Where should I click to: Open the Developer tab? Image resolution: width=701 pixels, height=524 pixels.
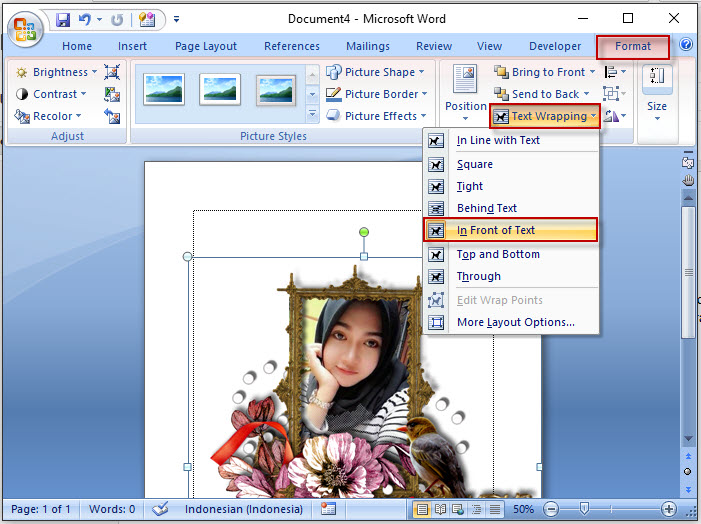click(555, 46)
